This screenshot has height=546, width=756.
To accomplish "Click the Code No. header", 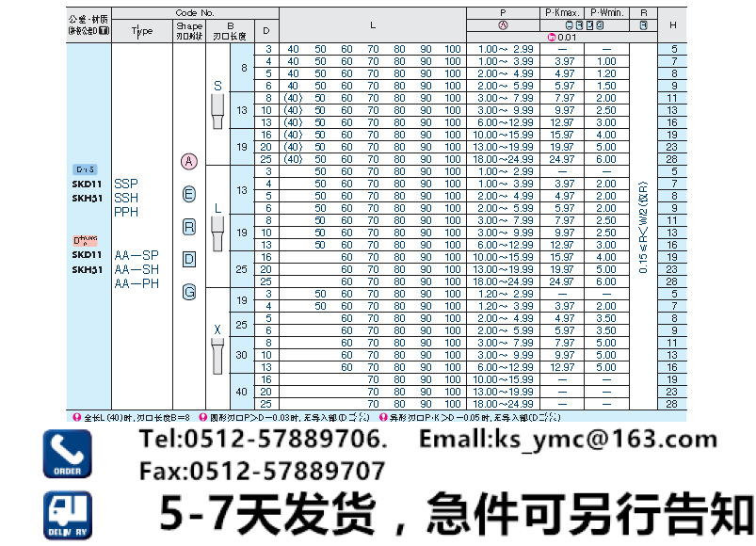I will [x=194, y=13].
